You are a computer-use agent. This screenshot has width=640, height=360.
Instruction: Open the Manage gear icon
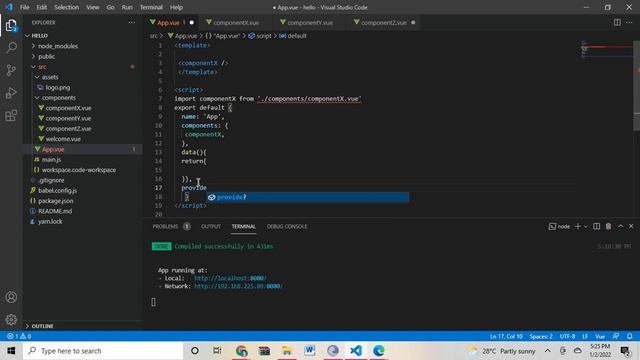[11, 319]
